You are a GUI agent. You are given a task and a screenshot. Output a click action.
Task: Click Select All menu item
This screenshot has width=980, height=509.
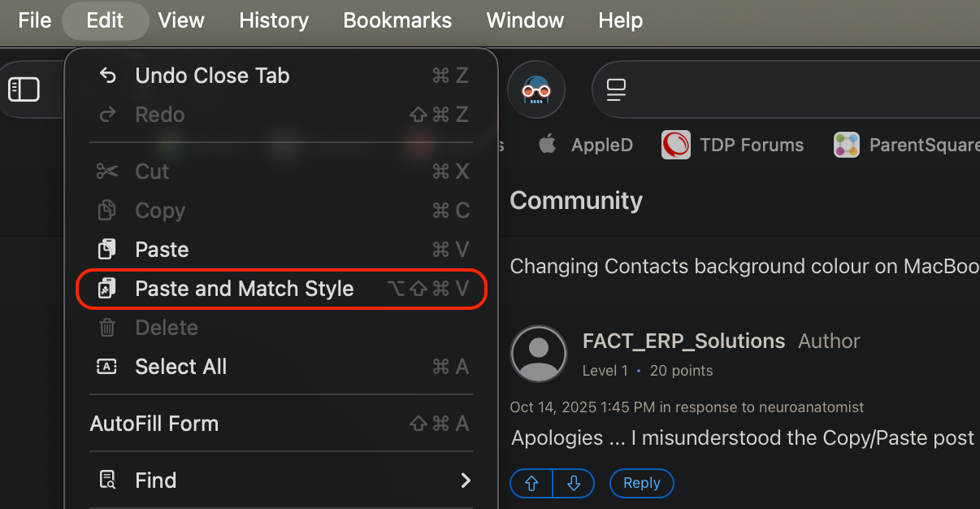point(180,367)
